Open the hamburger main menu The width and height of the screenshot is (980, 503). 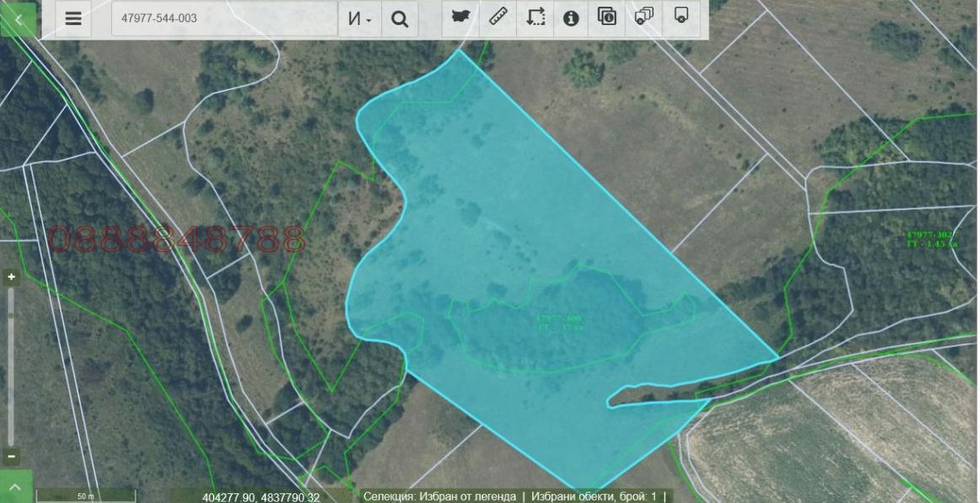(73, 19)
